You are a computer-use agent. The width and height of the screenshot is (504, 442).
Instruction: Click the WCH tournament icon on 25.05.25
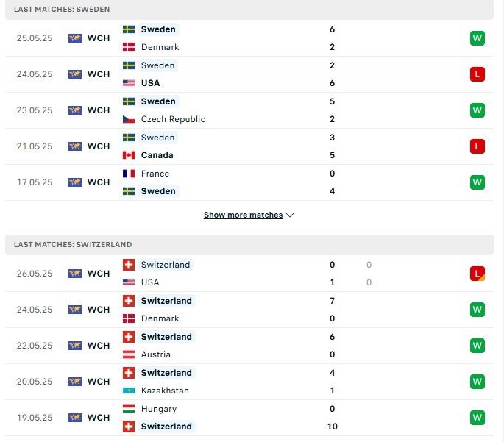74,38
